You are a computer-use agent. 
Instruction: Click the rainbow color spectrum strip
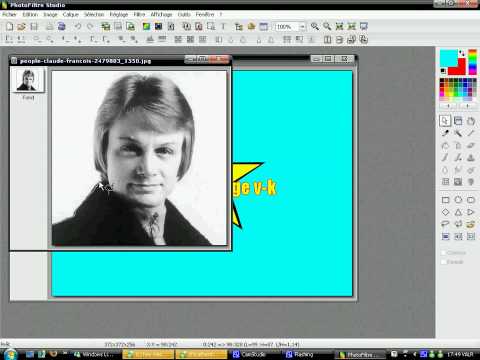tap(472, 62)
